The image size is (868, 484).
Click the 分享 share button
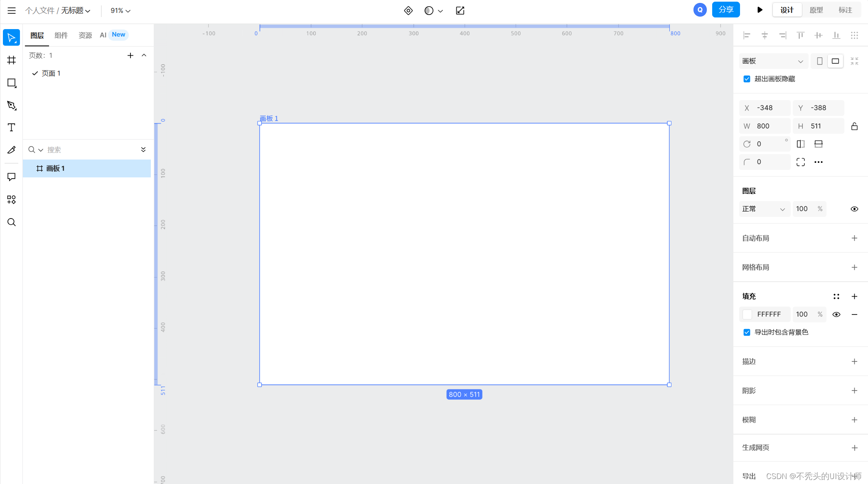(725, 10)
